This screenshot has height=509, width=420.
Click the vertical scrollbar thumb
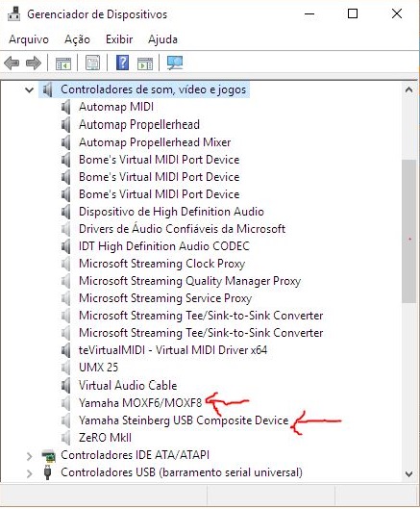tap(408, 231)
